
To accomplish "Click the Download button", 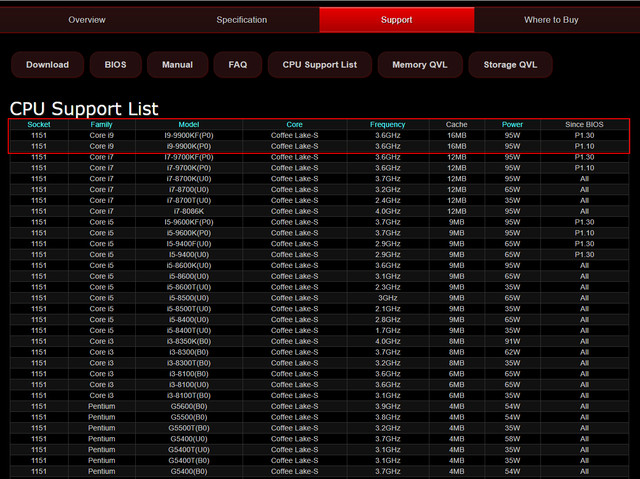I will click(x=47, y=64).
